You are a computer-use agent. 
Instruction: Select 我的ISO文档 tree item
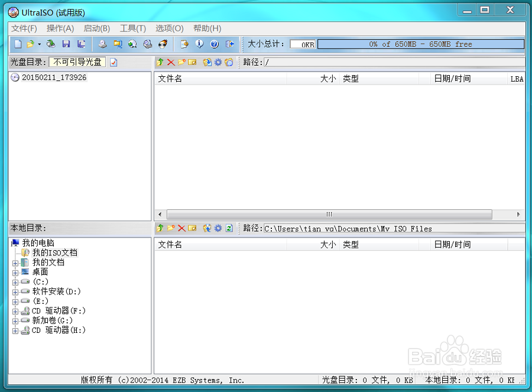pos(54,252)
